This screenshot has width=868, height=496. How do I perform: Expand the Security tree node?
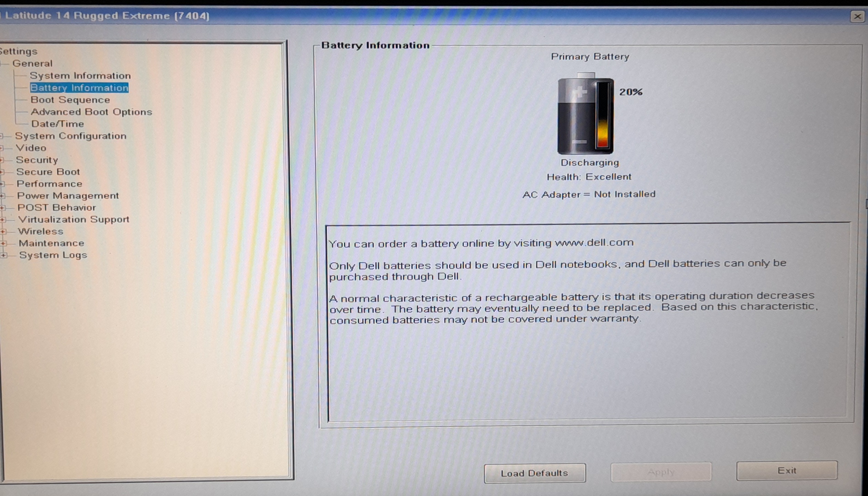click(x=2, y=160)
